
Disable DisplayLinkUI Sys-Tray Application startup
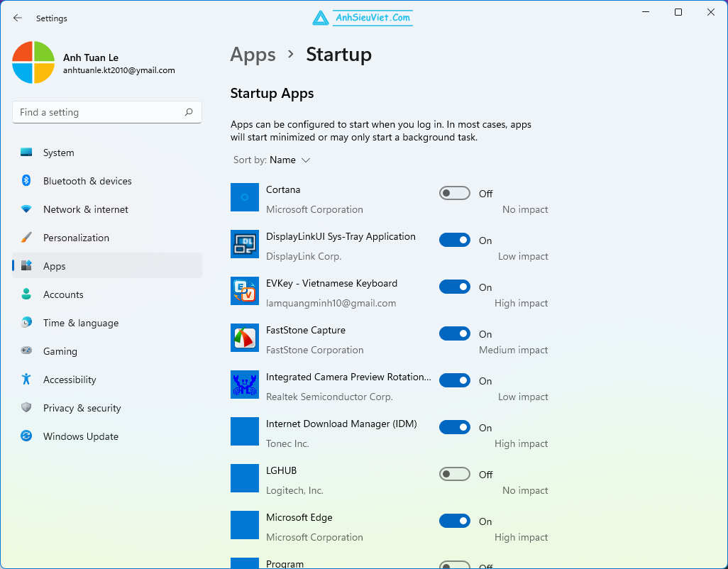[x=455, y=240]
